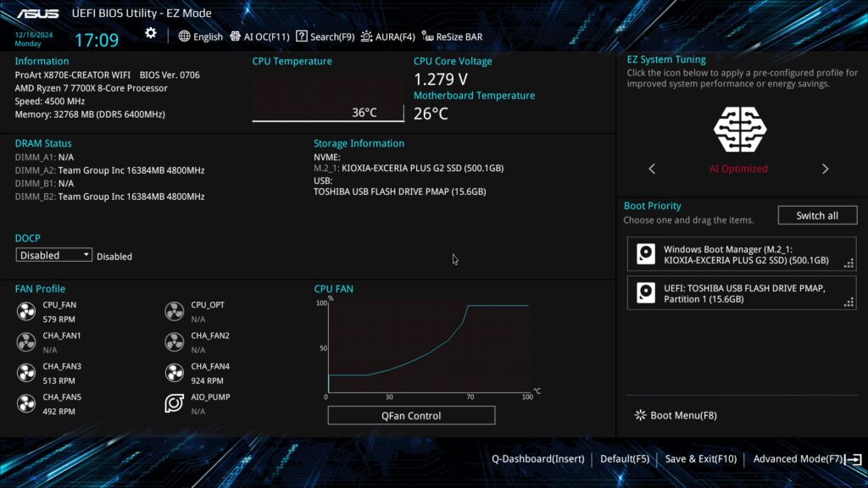
Task: Open Q-Dashboard(Insert)
Action: tap(538, 458)
